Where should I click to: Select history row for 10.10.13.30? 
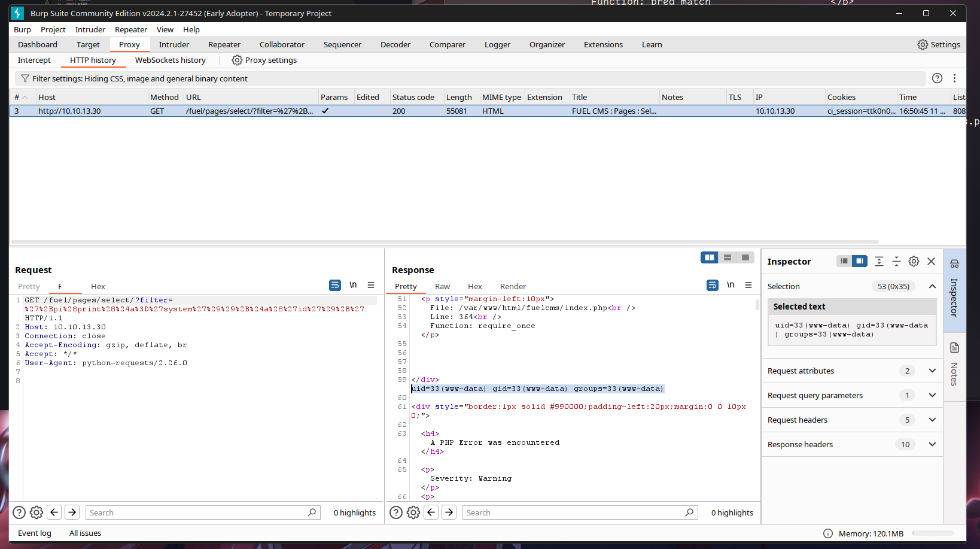point(487,111)
